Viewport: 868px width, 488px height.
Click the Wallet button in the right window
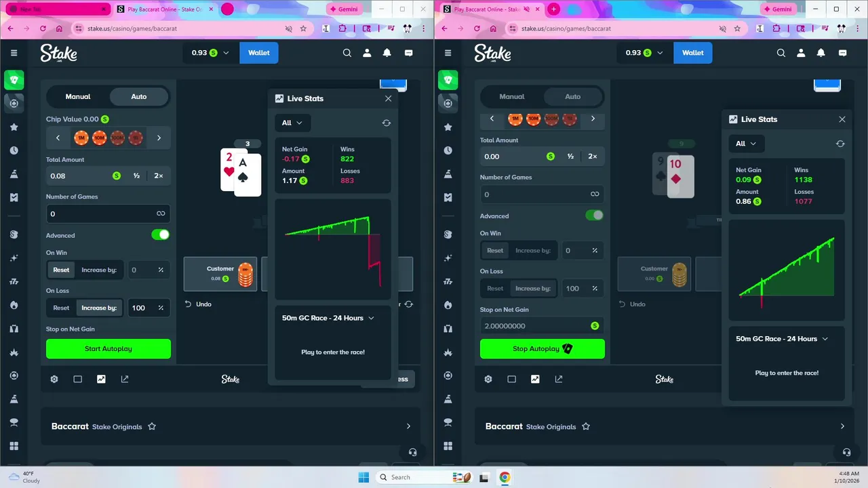(693, 53)
